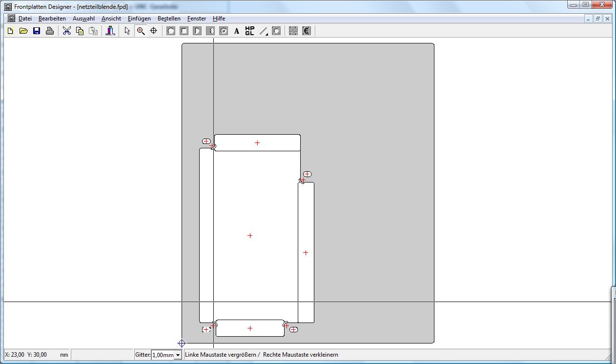Insert a rectangular cutout
Viewport: 616px width, 364px height.
(x=184, y=31)
